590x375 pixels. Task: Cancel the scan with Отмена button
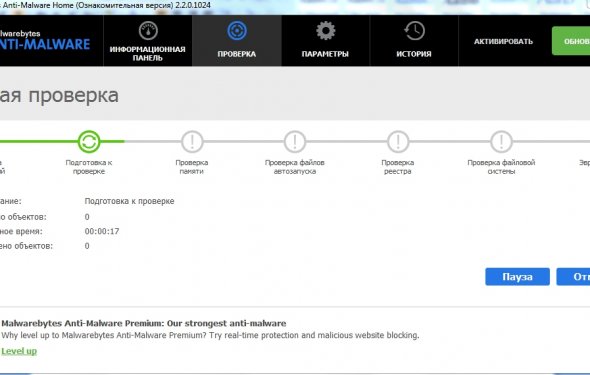click(573, 277)
